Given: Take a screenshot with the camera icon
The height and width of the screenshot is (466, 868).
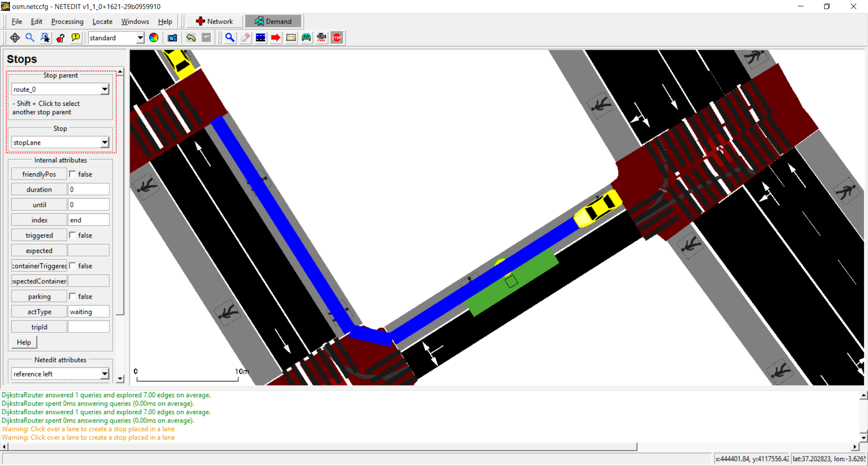Looking at the screenshot, I should click(172, 38).
